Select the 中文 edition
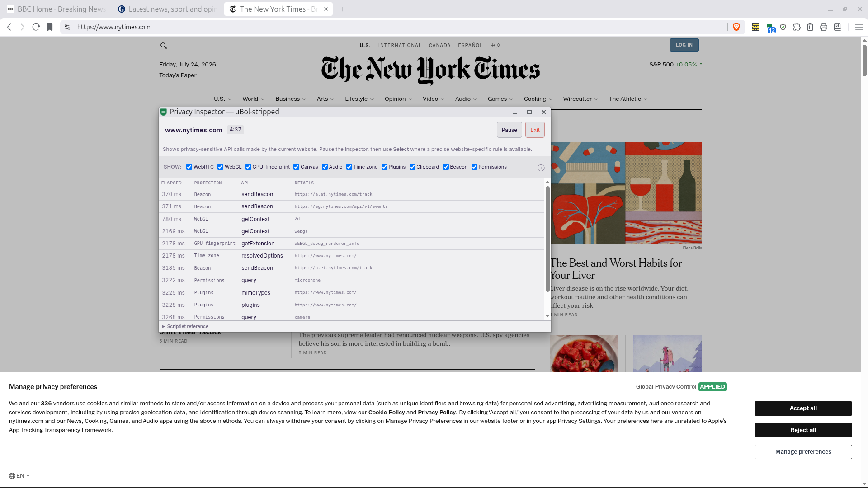 [x=495, y=46]
